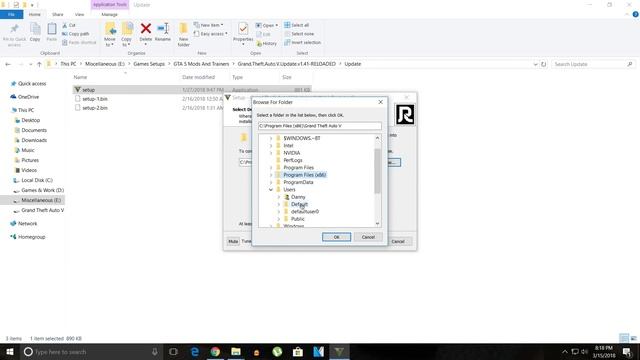
Task: Expand the Public folder node
Action: (279, 219)
